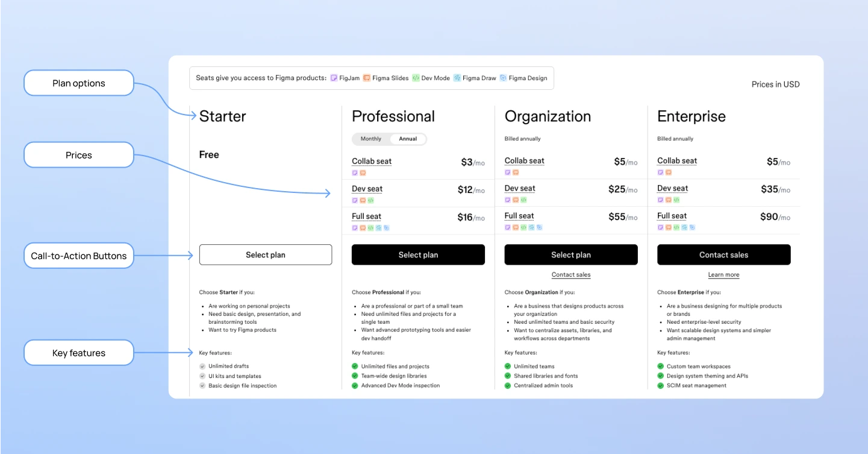Click Slides icon under Professional Collab seat

click(x=363, y=172)
